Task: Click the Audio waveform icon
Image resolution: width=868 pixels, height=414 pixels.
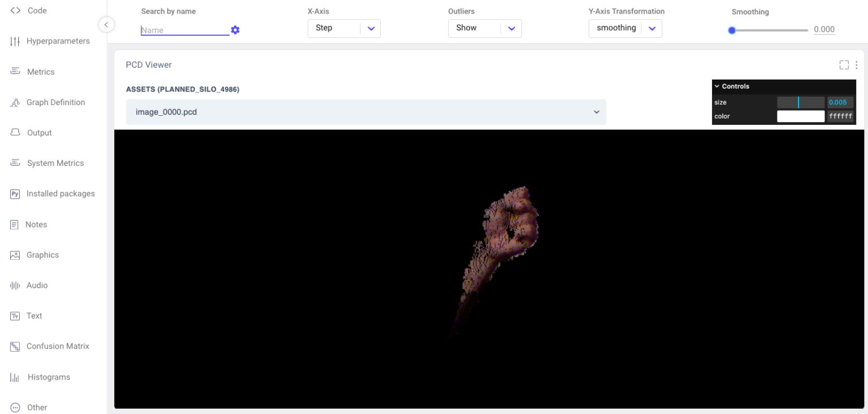Action: [15, 285]
